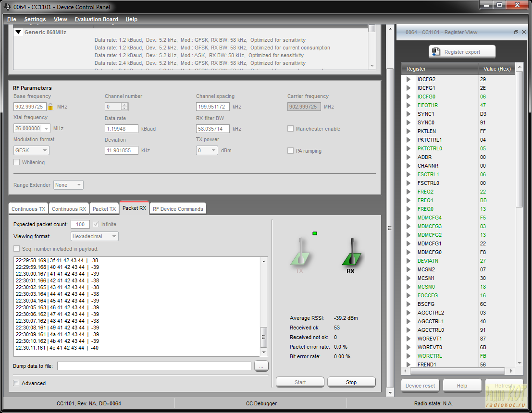Open the Evaluation Board menu

tap(97, 19)
